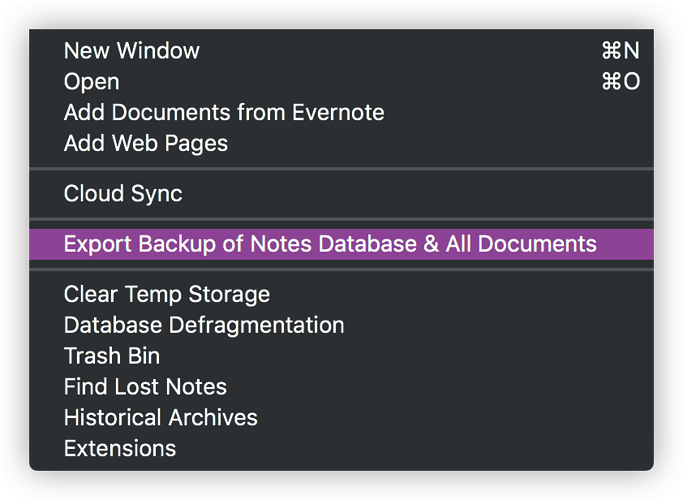
Task: Click the ⌘N shortcut label
Action: tap(620, 51)
